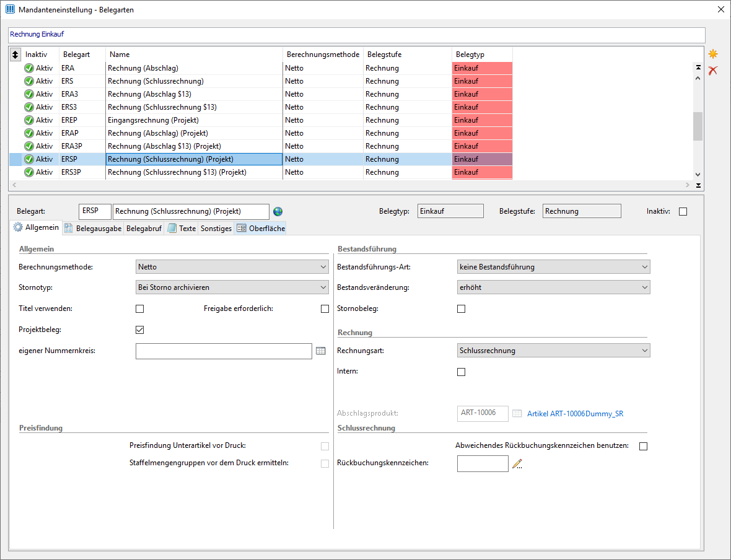731x560 pixels.
Task: Click the green status icon of ERA row
Action: [x=29, y=68]
